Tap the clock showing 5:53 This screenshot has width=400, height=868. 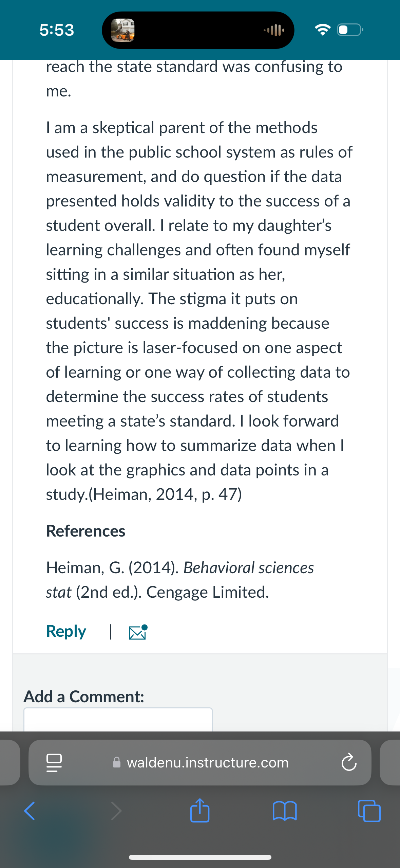57,30
